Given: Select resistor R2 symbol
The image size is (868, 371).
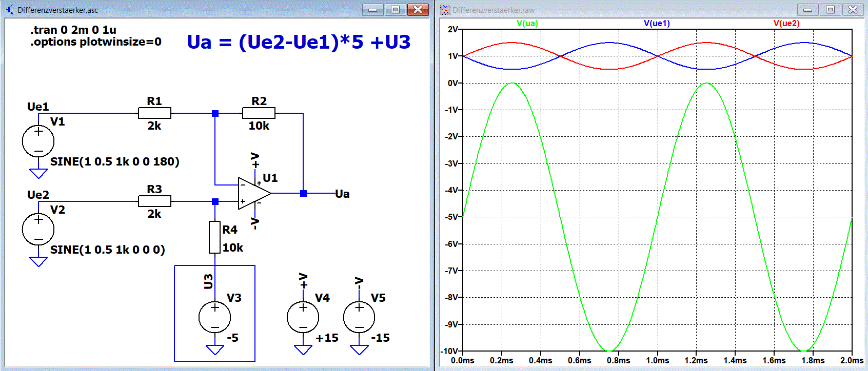Looking at the screenshot, I should (x=259, y=113).
